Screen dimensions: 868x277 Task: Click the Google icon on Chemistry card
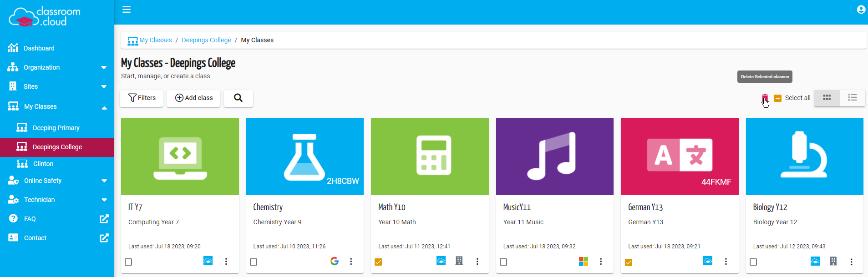pos(335,261)
